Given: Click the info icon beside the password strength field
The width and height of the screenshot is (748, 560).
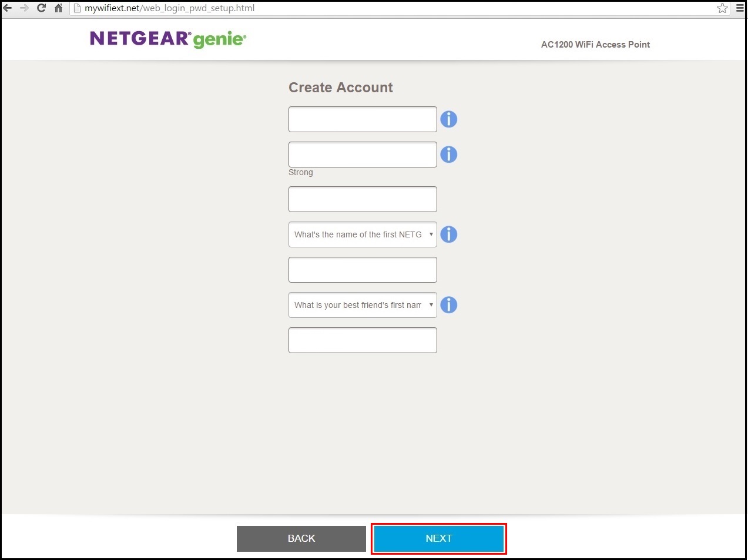Looking at the screenshot, I should 448,155.
